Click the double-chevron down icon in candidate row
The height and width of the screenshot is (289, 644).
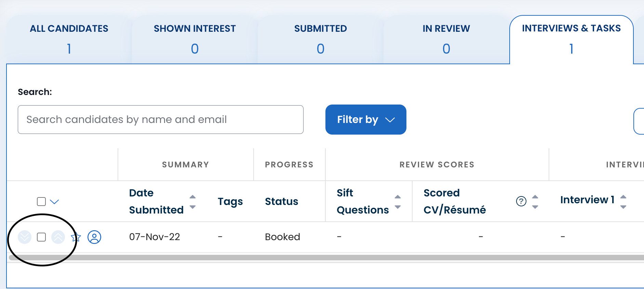(x=25, y=237)
